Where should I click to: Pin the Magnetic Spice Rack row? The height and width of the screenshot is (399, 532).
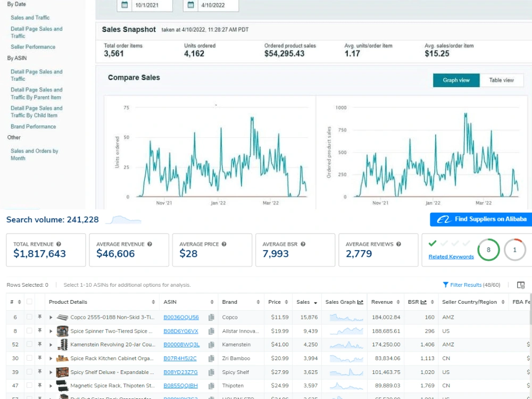tap(40, 385)
